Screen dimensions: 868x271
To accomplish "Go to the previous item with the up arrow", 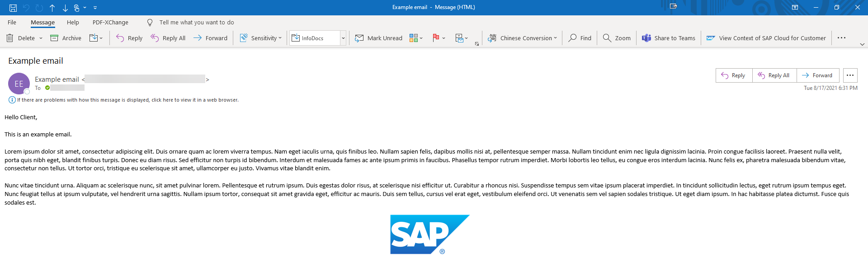I will (x=52, y=8).
